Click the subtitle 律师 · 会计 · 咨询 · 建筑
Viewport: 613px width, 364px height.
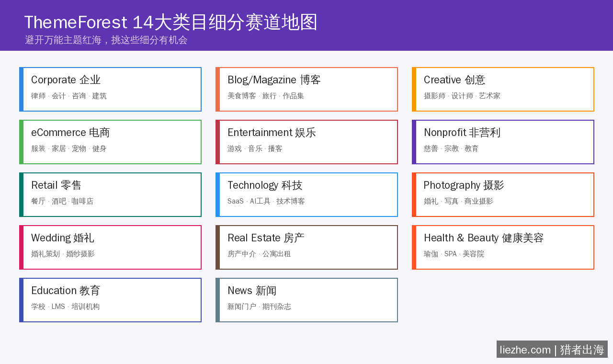69,96
